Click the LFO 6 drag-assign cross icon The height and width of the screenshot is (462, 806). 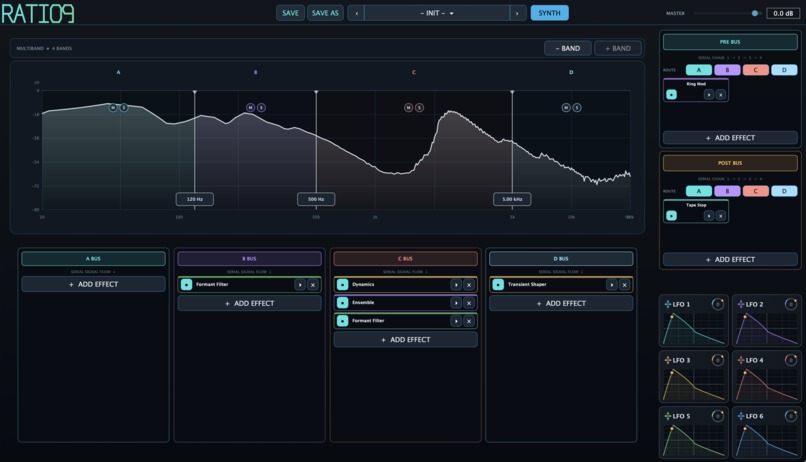tap(741, 416)
